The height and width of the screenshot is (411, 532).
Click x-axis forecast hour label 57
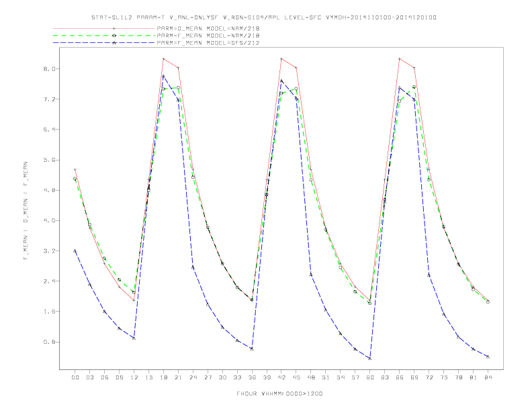(355, 377)
